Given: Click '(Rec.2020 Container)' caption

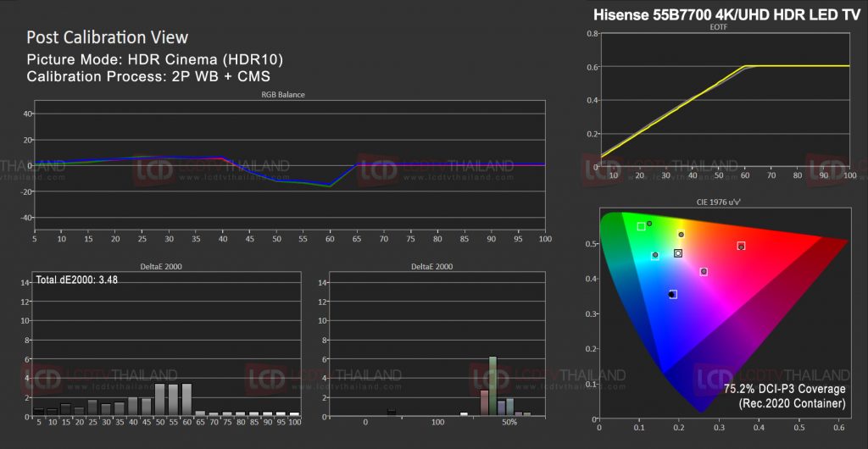Looking at the screenshot, I should pos(793,404).
